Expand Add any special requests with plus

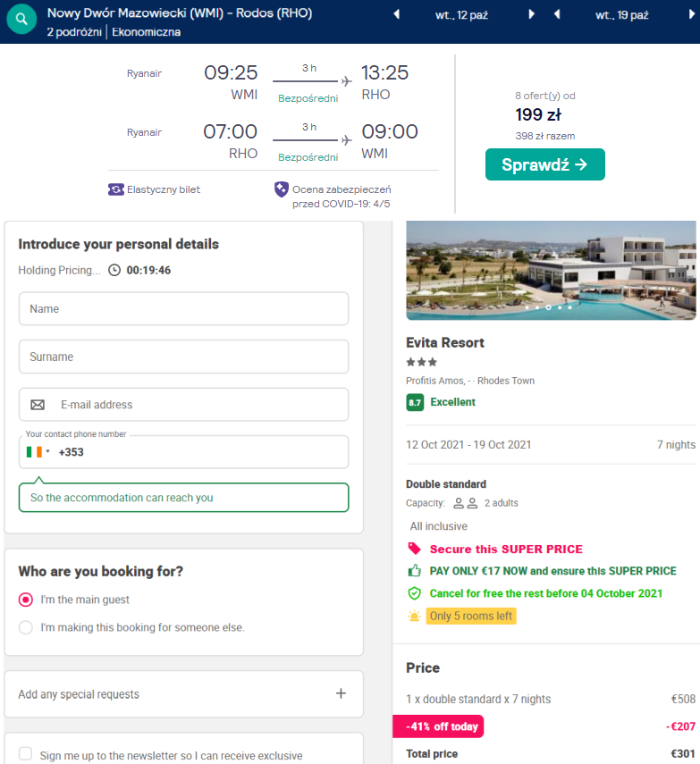point(341,693)
